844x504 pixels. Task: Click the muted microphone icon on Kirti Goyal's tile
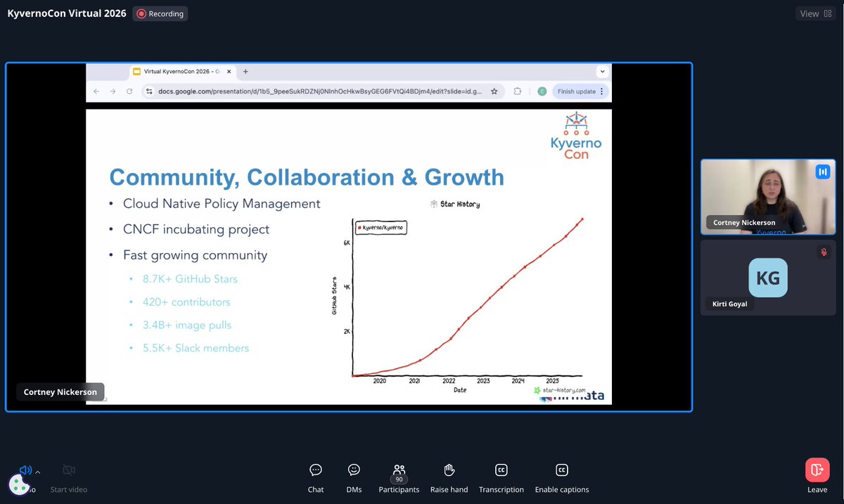pyautogui.click(x=823, y=252)
